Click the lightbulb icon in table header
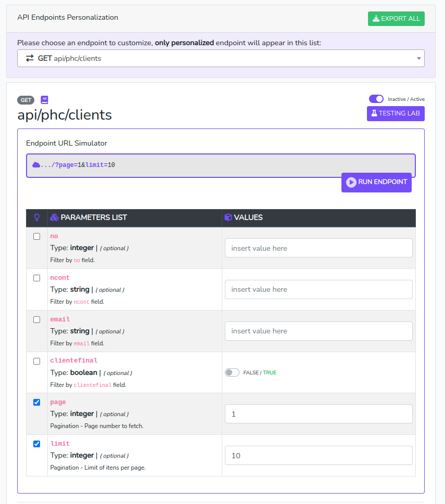Image resolution: width=445 pixels, height=504 pixels. coord(36,217)
